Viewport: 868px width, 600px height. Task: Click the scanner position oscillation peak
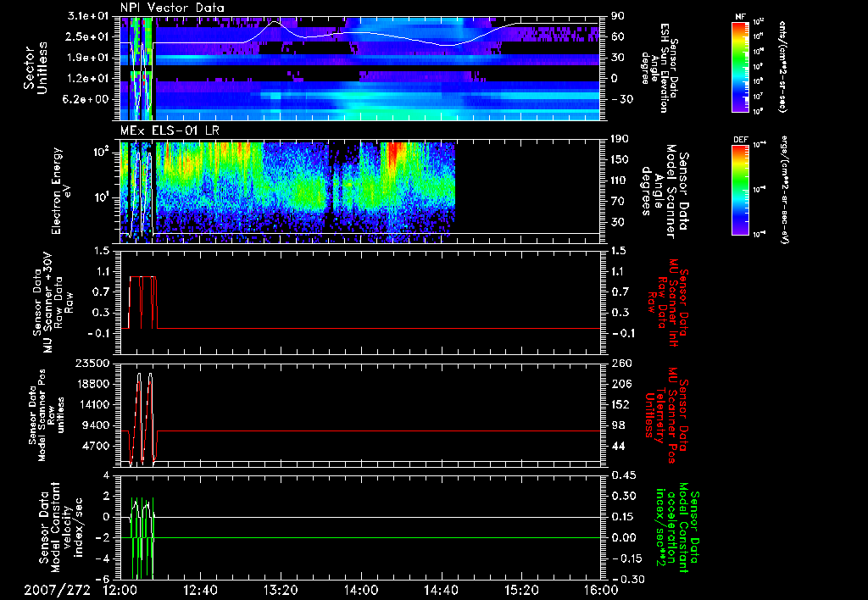139,375
